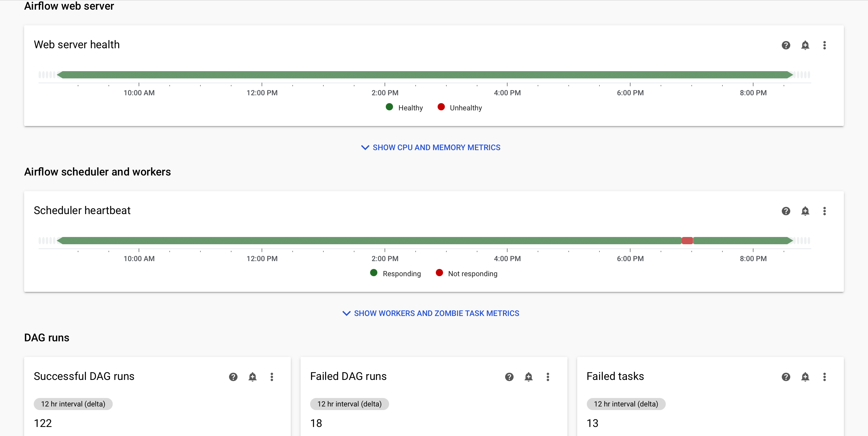This screenshot has width=868, height=436.
Task: Click the 12 hr interval chip on Successful DAG runs
Action: [73, 404]
